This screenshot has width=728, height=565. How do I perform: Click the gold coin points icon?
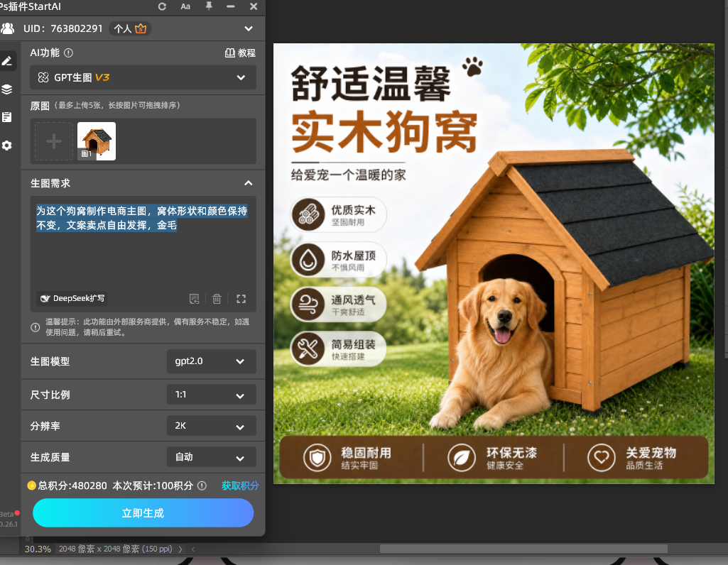[x=31, y=486]
